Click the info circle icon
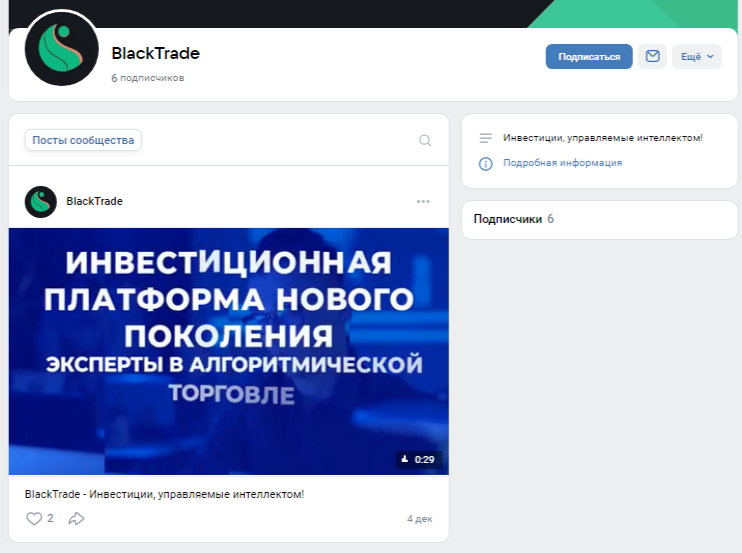 tap(486, 163)
